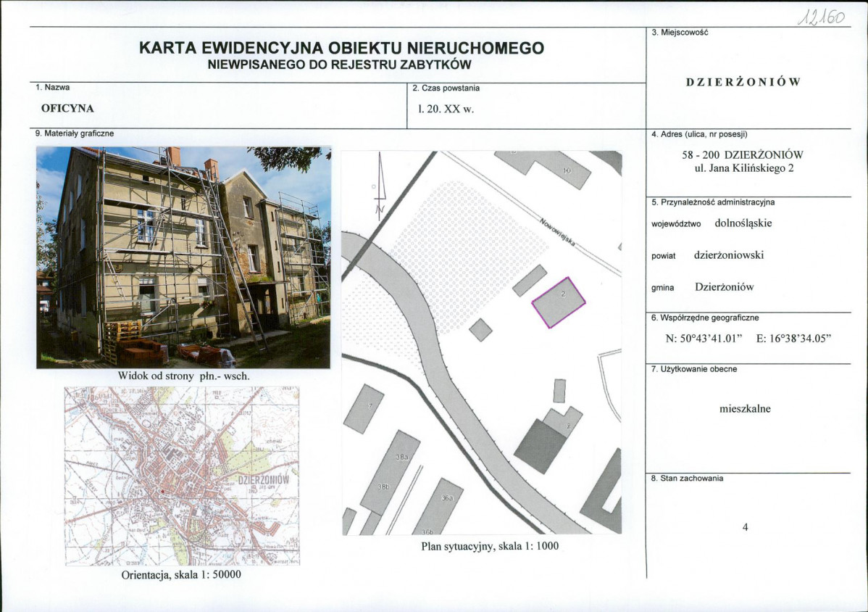Click the north arrow on the site plan
Viewport: 868px width, 612px height.
pyautogui.click(x=380, y=186)
